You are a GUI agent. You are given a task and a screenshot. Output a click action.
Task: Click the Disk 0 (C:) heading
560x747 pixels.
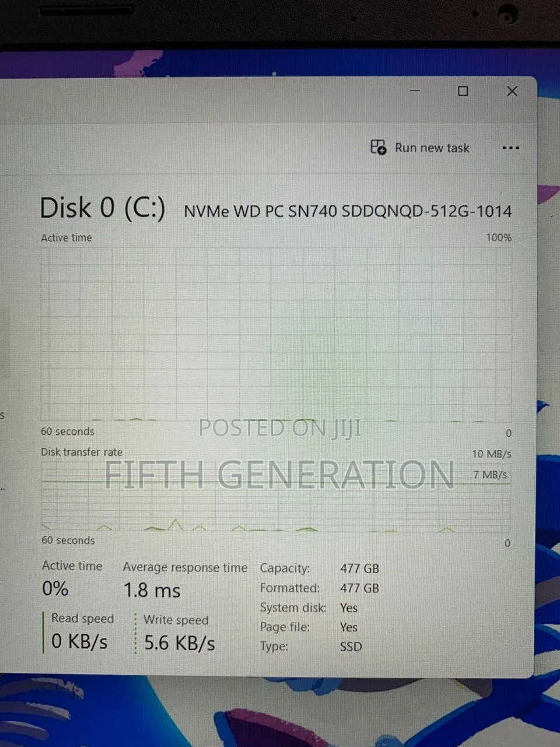click(x=103, y=208)
